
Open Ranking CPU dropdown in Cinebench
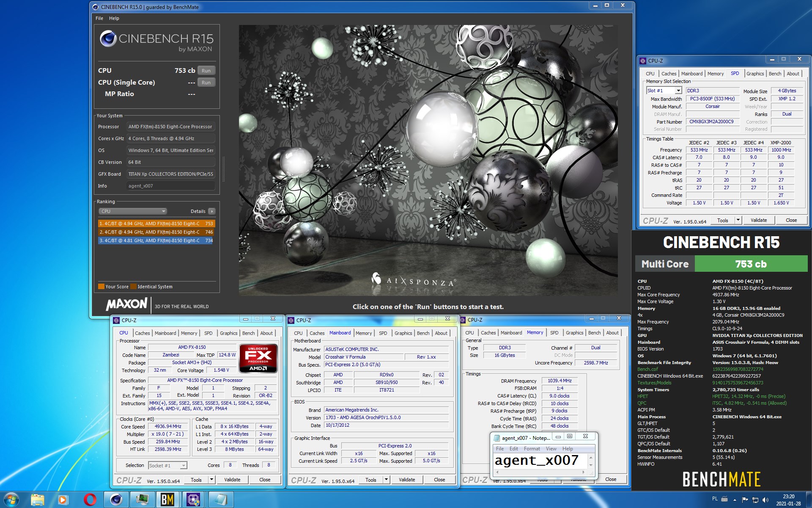coord(133,211)
